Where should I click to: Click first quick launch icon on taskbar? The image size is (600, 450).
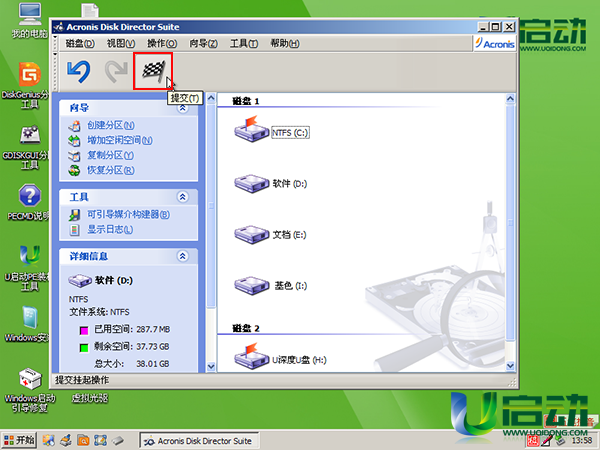pos(49,440)
